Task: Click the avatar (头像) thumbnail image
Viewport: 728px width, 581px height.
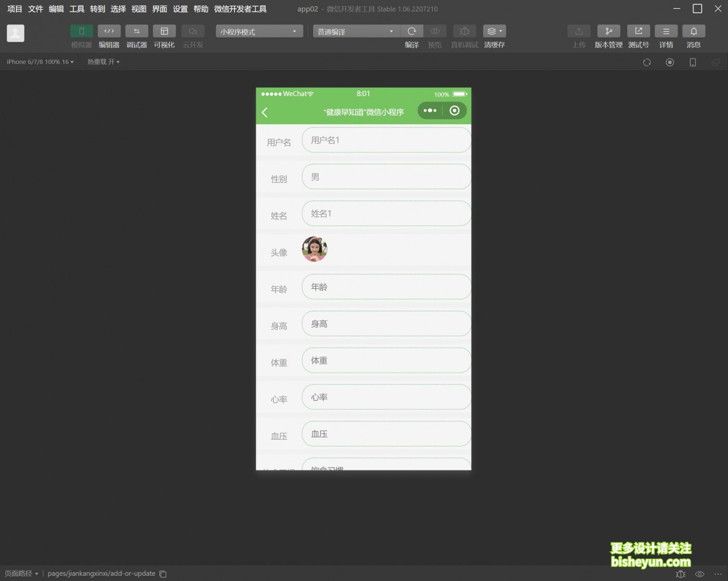Action: (315, 249)
